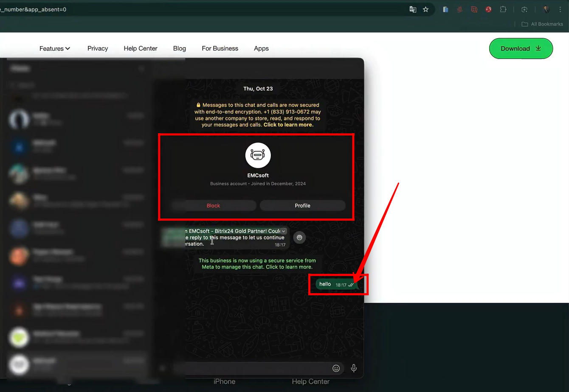Expand the Features dropdown menu

coord(55,48)
